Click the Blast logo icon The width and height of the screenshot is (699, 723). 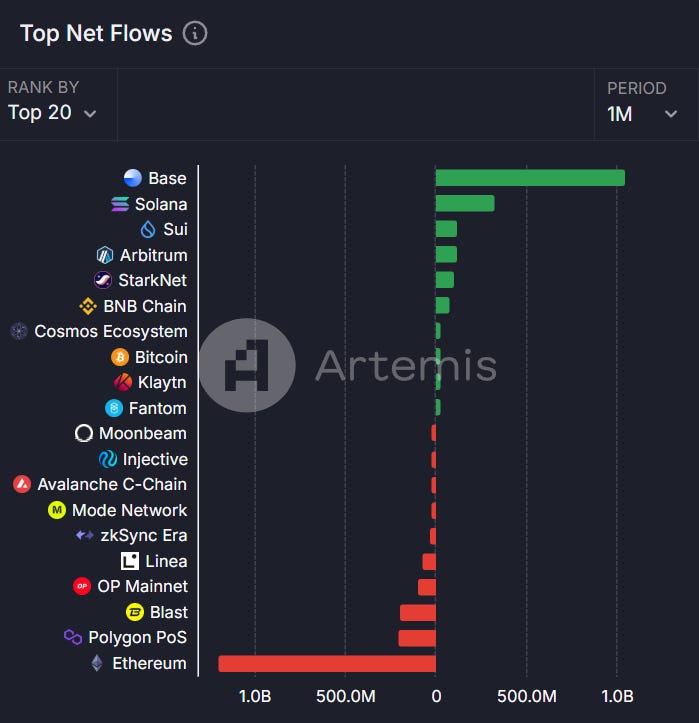pyautogui.click(x=135, y=612)
